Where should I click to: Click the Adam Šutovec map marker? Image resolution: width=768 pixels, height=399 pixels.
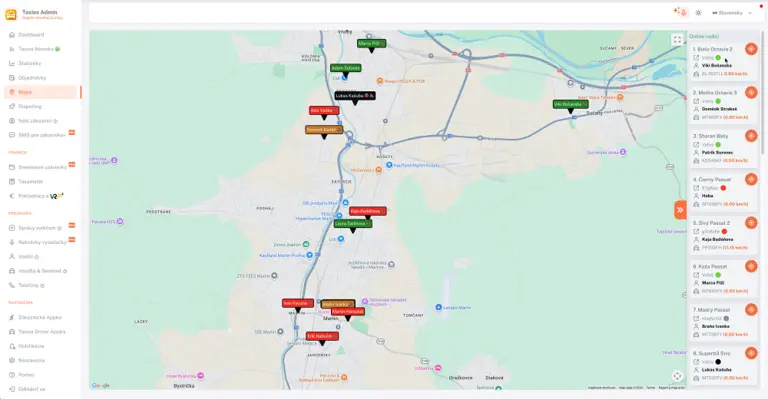[x=346, y=68]
